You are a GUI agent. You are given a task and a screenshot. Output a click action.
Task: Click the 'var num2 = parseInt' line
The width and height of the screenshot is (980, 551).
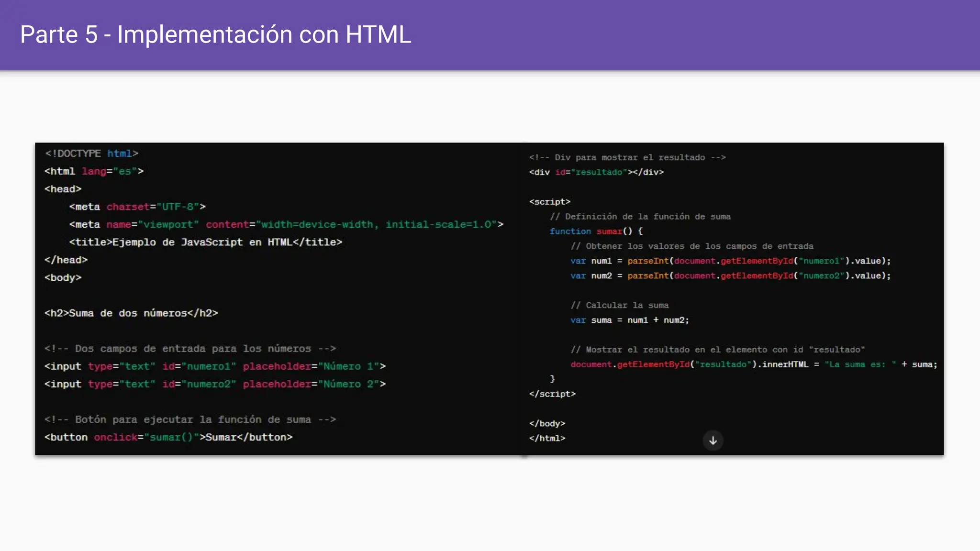(731, 275)
